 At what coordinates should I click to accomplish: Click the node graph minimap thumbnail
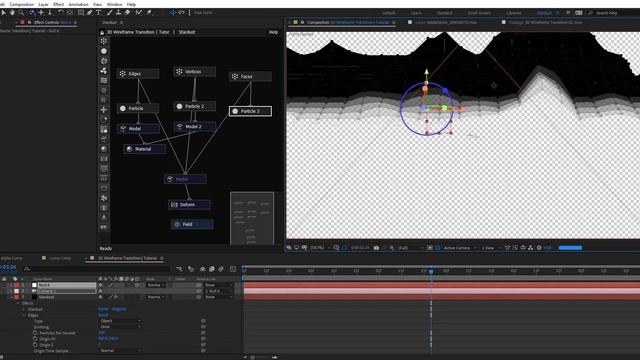(x=252, y=218)
